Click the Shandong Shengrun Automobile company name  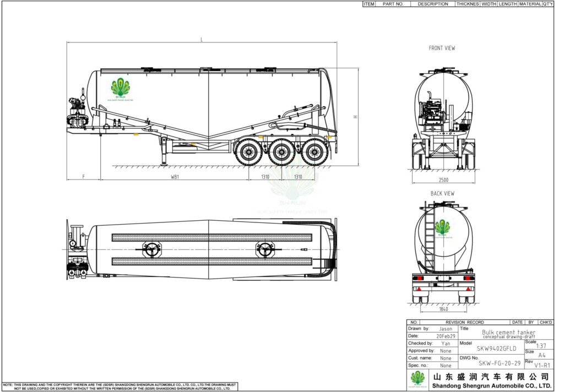coord(491,385)
